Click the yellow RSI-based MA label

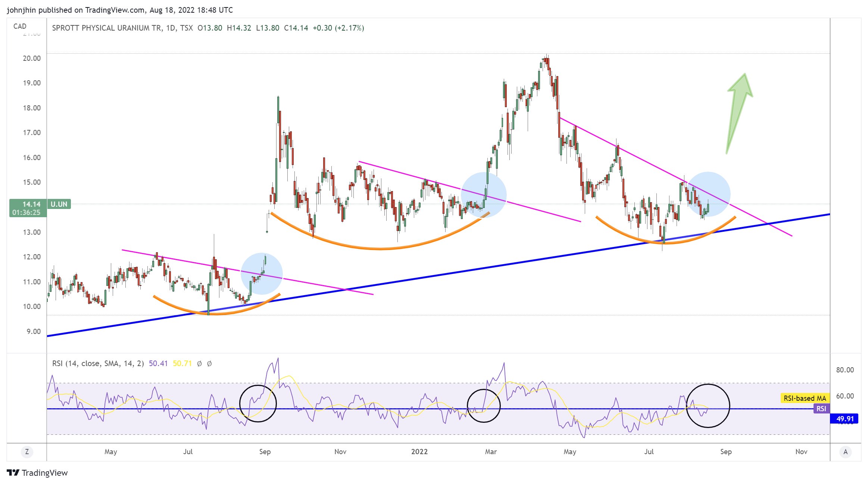[x=805, y=398]
